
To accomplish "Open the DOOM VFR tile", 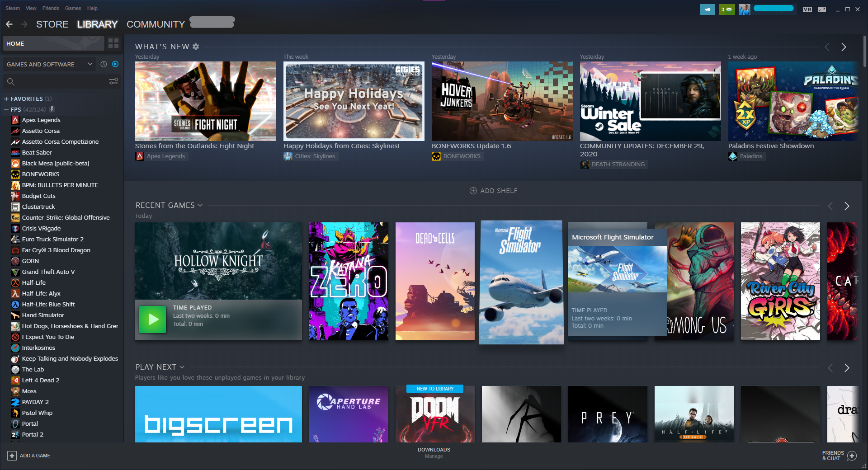I will (435, 414).
